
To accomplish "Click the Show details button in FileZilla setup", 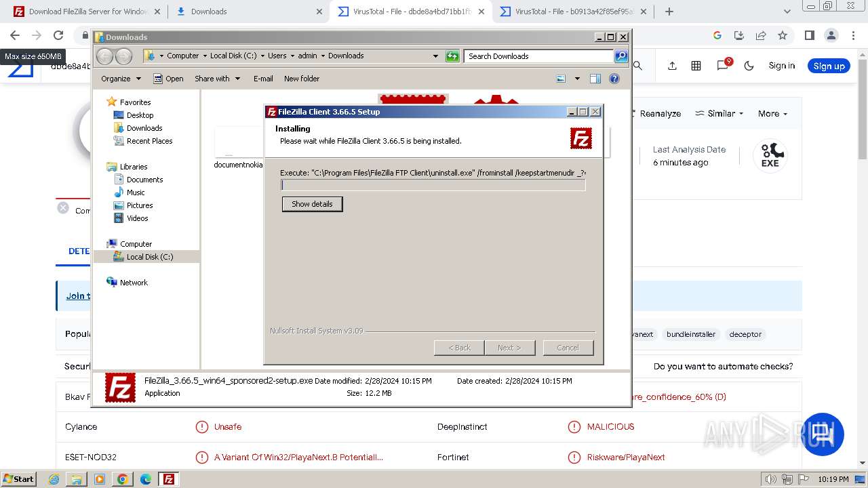I will [x=312, y=204].
